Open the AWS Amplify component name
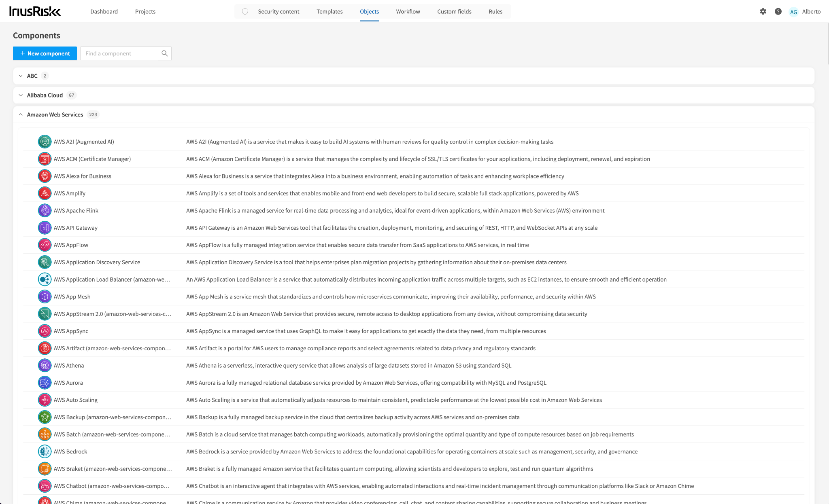Screen dimensions: 829x504 click(70, 193)
